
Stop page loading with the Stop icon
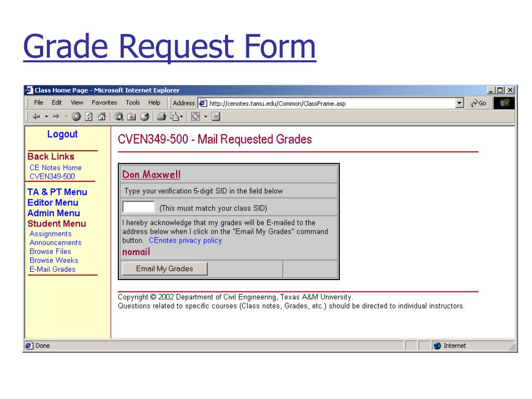coord(76,117)
